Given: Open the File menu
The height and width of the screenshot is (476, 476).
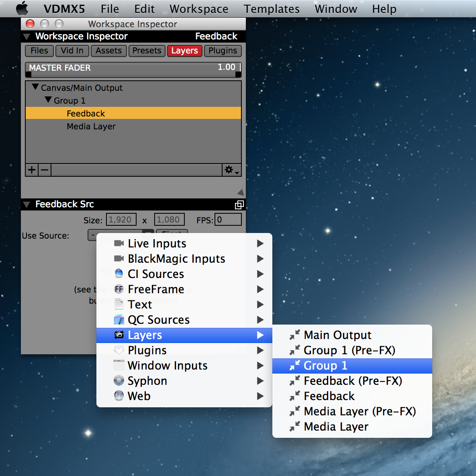Looking at the screenshot, I should (x=110, y=9).
